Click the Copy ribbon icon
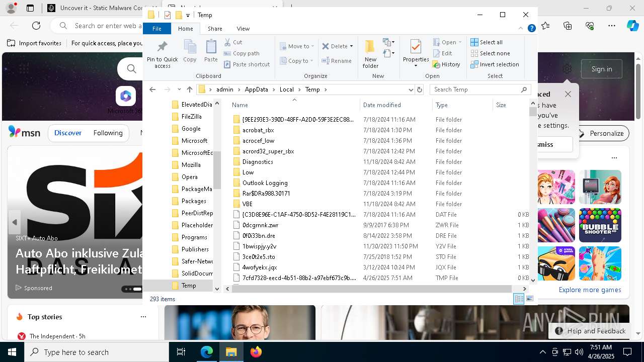644x362 pixels. 190,52
